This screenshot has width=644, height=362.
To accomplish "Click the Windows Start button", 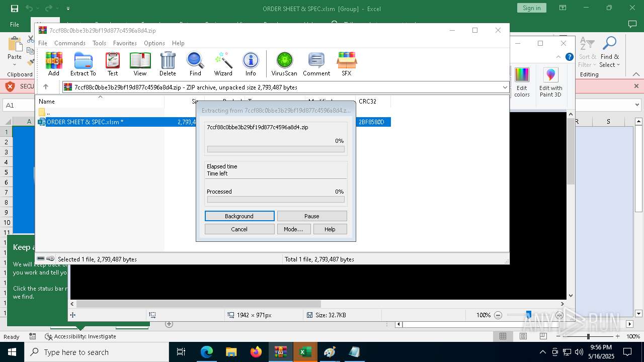I will point(12,352).
